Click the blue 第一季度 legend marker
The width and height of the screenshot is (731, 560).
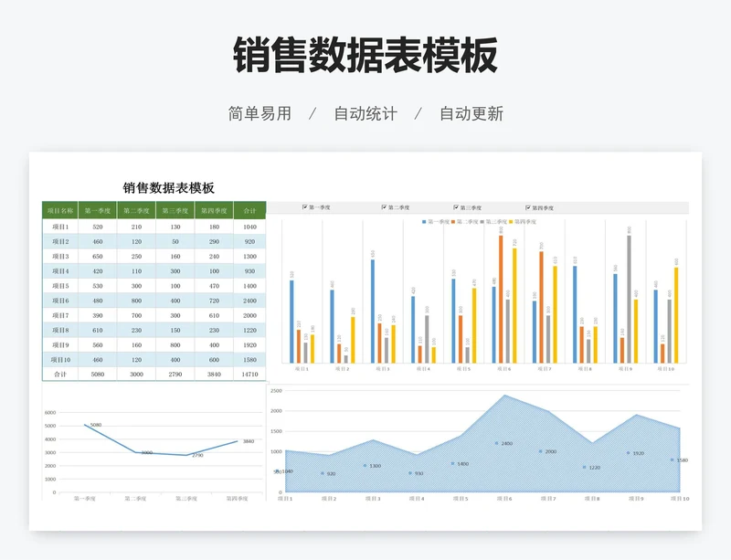coord(424,222)
